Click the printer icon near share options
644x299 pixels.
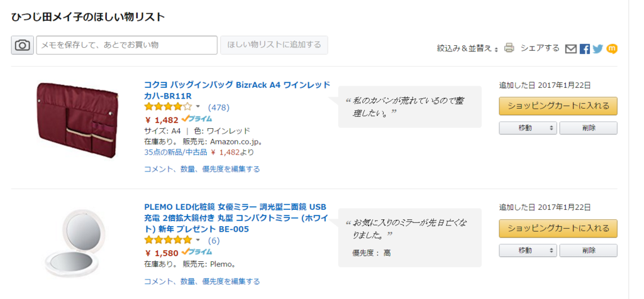tap(509, 48)
